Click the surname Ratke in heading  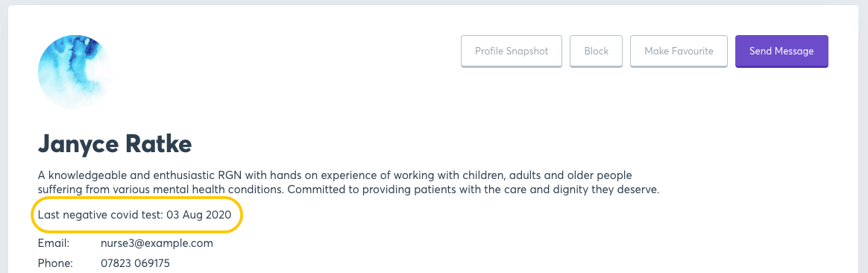158,144
